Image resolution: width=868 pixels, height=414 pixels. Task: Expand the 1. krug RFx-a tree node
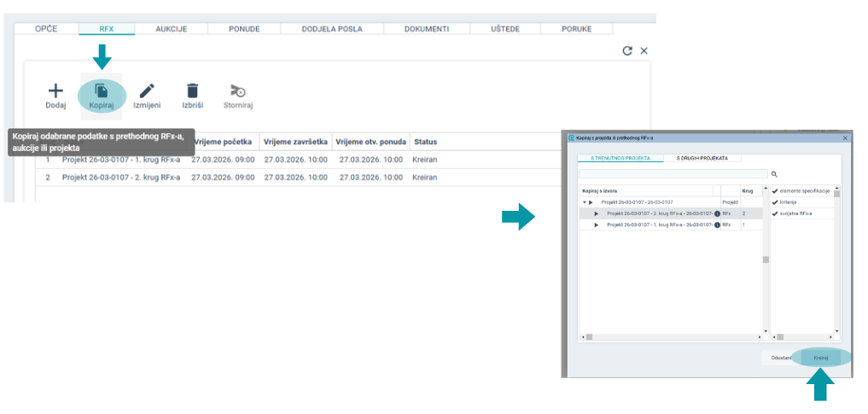click(597, 224)
